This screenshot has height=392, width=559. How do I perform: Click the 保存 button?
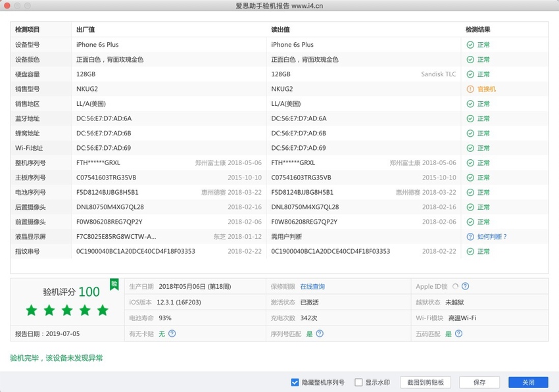479,382
